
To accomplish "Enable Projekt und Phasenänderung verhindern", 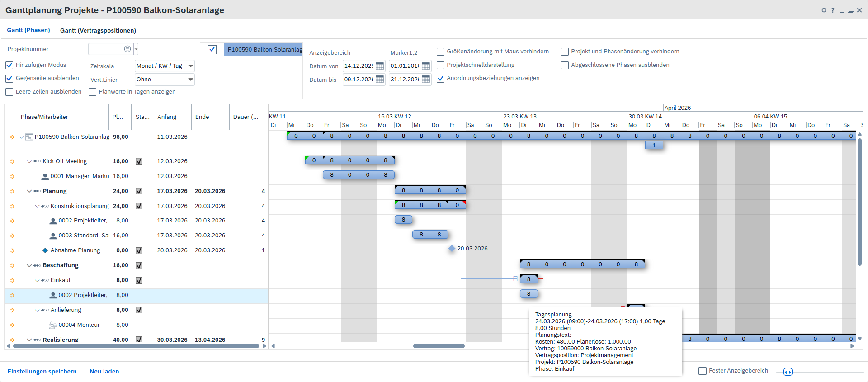I will point(565,52).
